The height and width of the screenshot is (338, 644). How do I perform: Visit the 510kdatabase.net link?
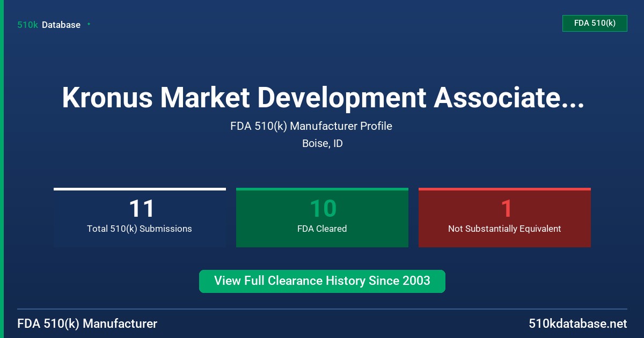pyautogui.click(x=577, y=324)
